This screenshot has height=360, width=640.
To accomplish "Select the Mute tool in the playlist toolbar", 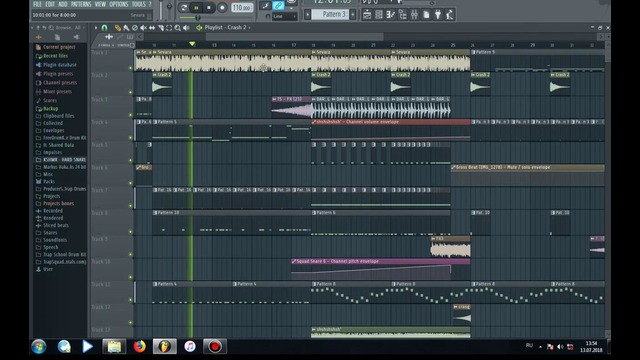I will click(143, 28).
